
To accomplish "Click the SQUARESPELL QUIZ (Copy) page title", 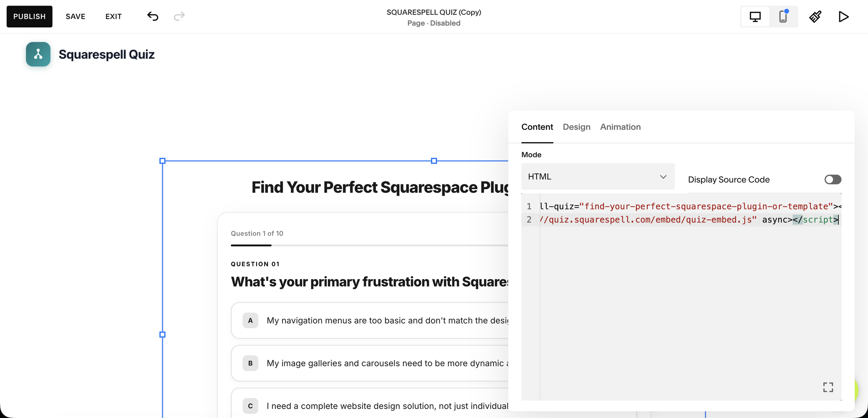I will pyautogui.click(x=434, y=12).
